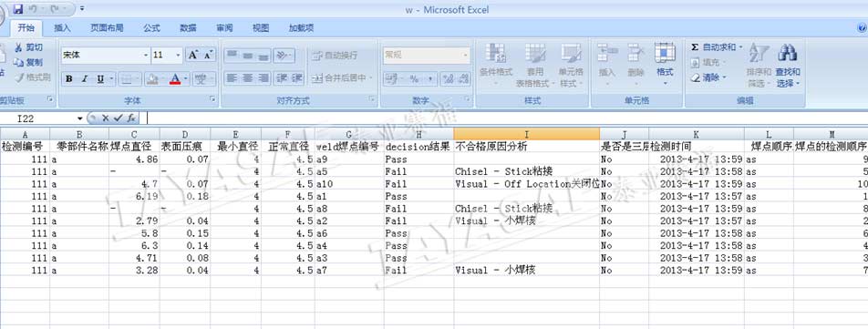Click the Cut (剪切) scissors icon

pyautogui.click(x=18, y=47)
